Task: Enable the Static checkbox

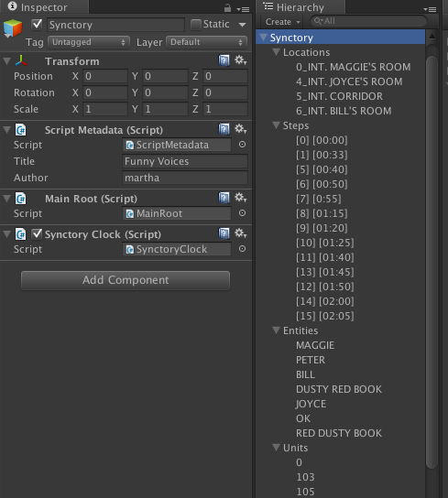Action: pos(195,25)
